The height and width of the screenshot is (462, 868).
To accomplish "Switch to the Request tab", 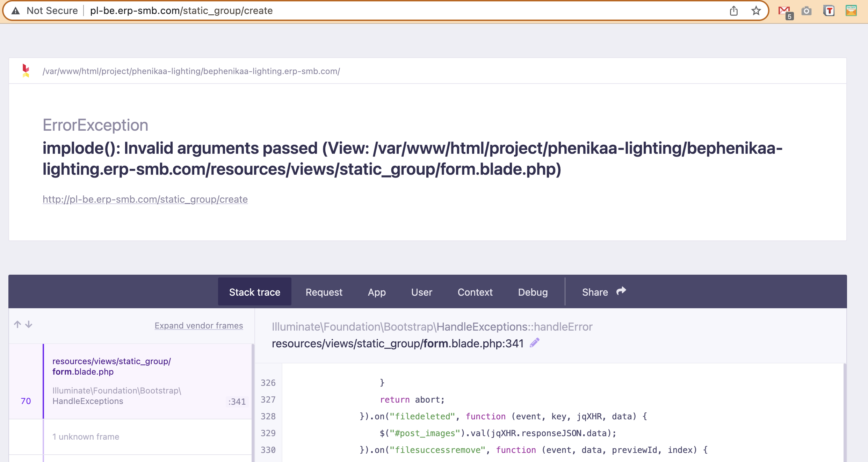I will 324,292.
